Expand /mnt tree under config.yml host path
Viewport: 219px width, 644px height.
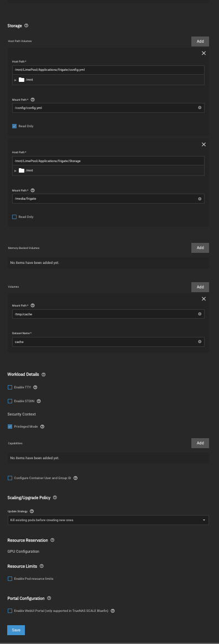[15, 80]
